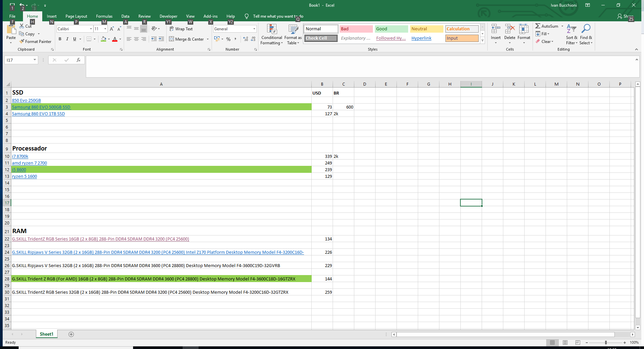The width and height of the screenshot is (644, 349).
Task: Apply Comma Style number format
Action: [236, 39]
